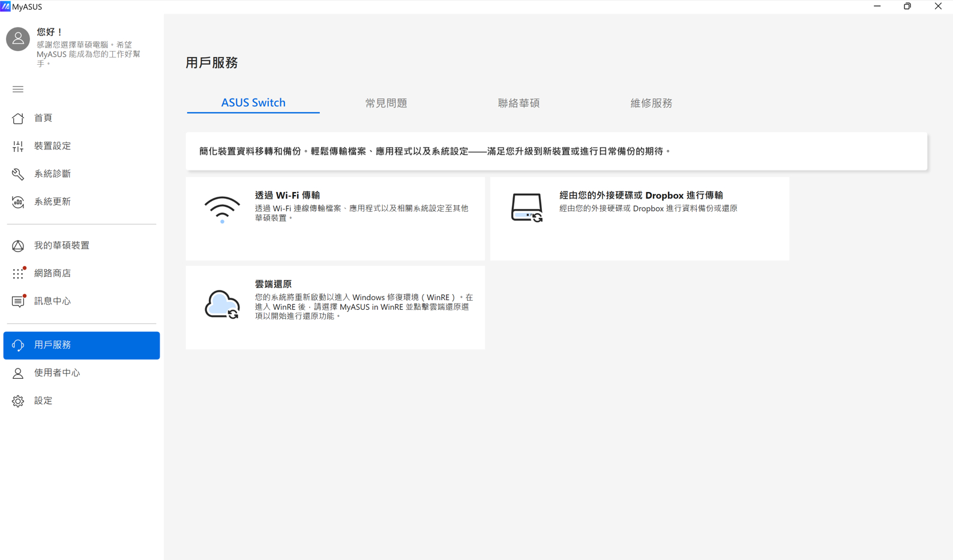The width and height of the screenshot is (953, 560).
Task: Click the user service (用戶服務) headset icon
Action: [x=18, y=345]
